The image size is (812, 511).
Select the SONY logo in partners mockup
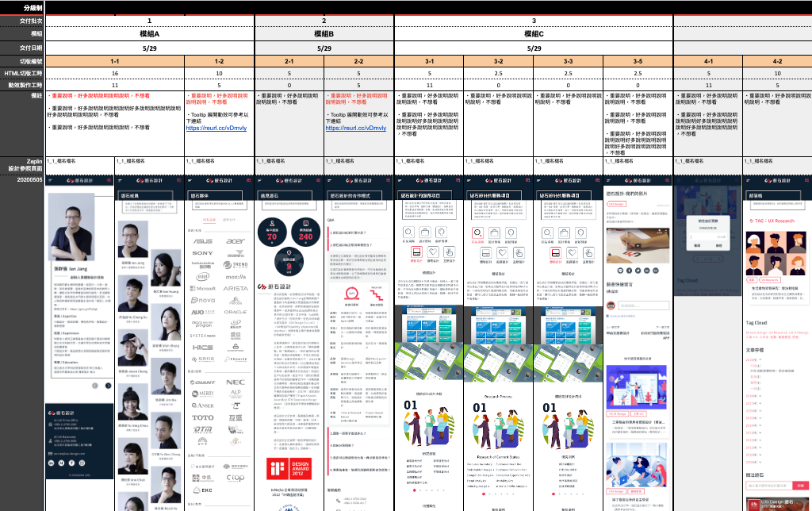click(x=202, y=253)
